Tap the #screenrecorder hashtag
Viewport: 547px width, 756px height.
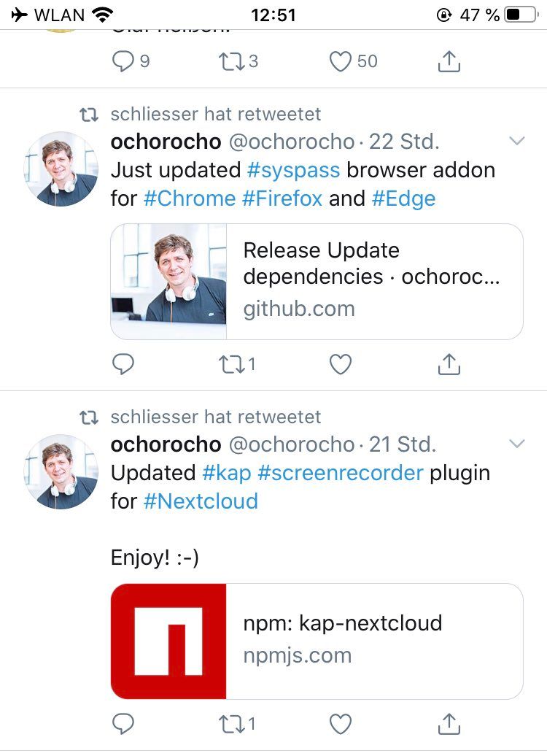tap(341, 473)
